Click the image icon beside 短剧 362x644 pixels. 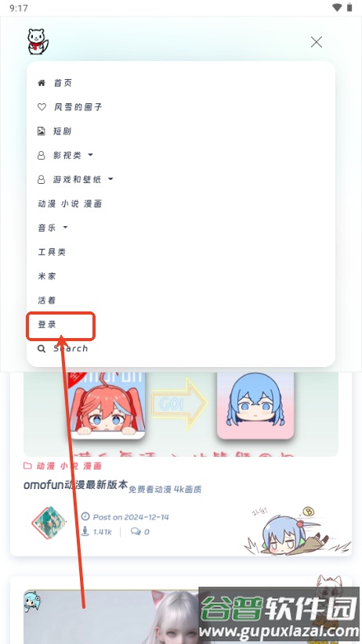pos(41,131)
